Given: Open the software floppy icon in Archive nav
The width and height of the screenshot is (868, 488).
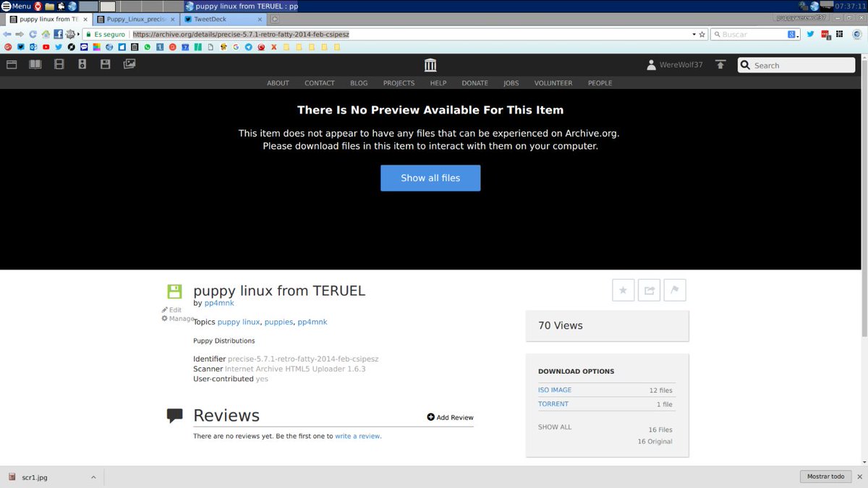Looking at the screenshot, I should point(106,64).
